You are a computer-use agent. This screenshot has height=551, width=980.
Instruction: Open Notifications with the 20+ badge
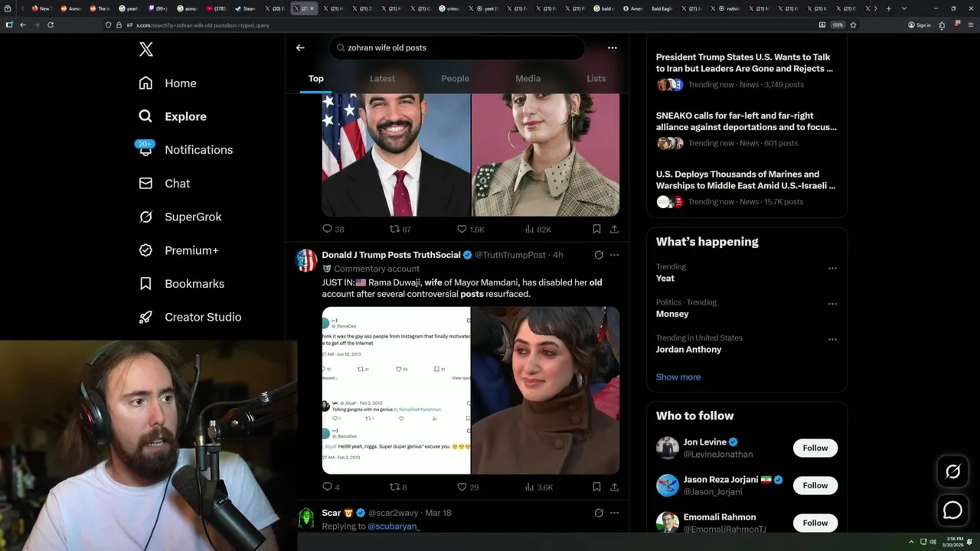tap(185, 150)
